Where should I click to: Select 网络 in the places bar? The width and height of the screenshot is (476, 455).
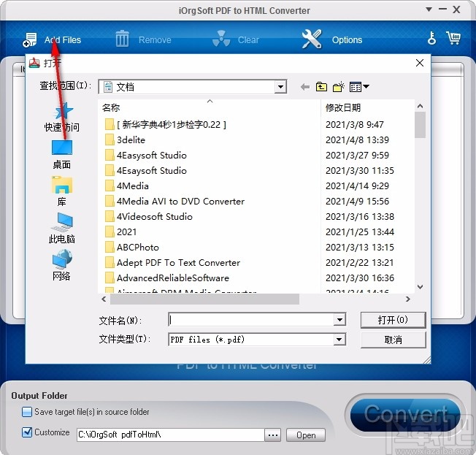click(x=62, y=265)
